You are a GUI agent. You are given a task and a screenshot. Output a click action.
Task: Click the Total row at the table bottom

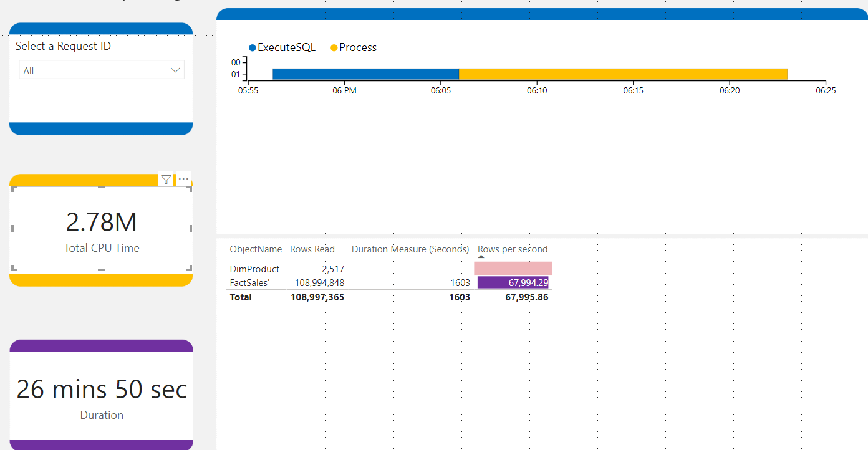[x=240, y=297]
